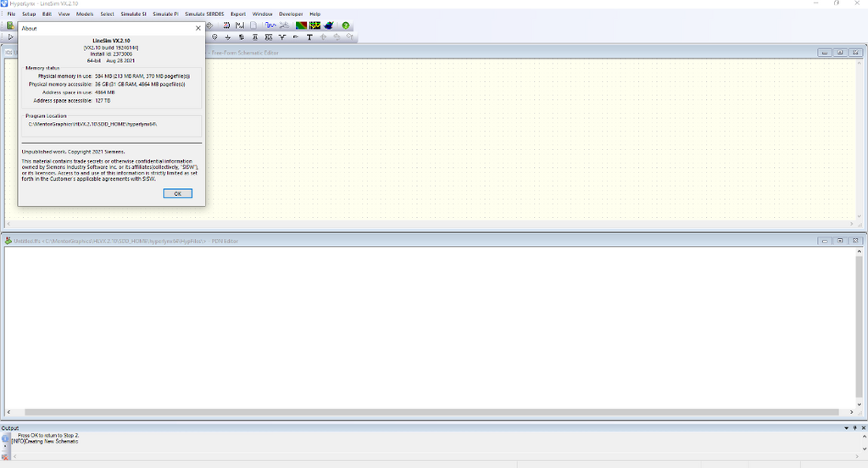
Task: Click the black-yellow eye diagram toolbar icon
Action: (x=315, y=25)
